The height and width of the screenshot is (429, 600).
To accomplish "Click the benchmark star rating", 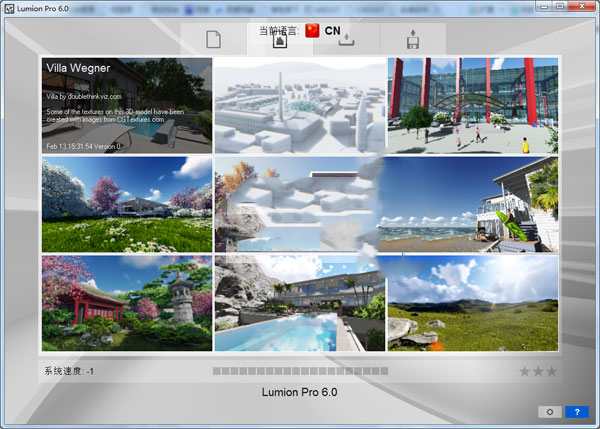I will tap(538, 372).
